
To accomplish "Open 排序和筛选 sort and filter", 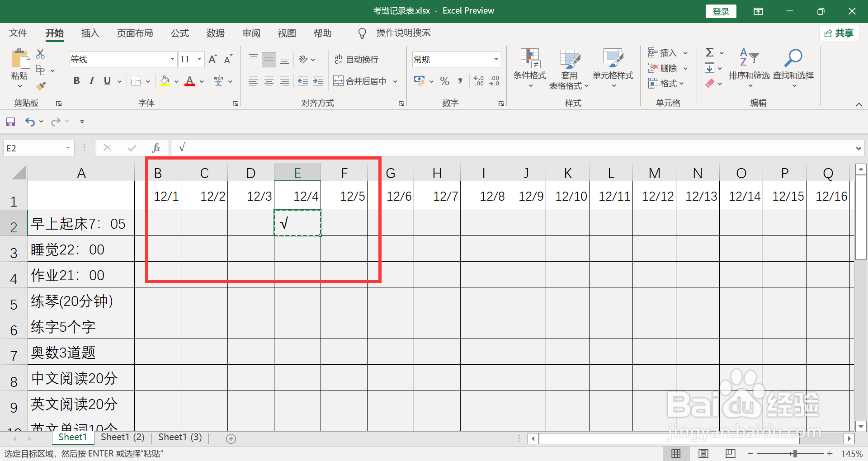I will pyautogui.click(x=749, y=68).
